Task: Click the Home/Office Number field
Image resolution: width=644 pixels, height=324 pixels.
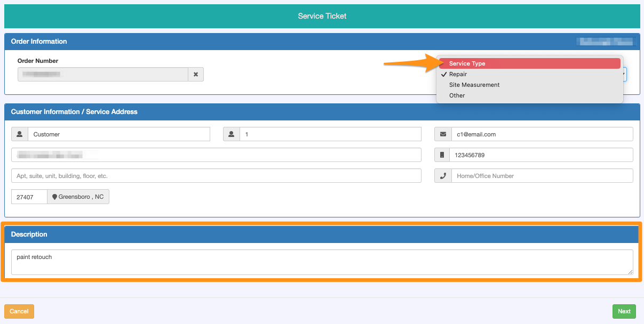Action: point(542,176)
